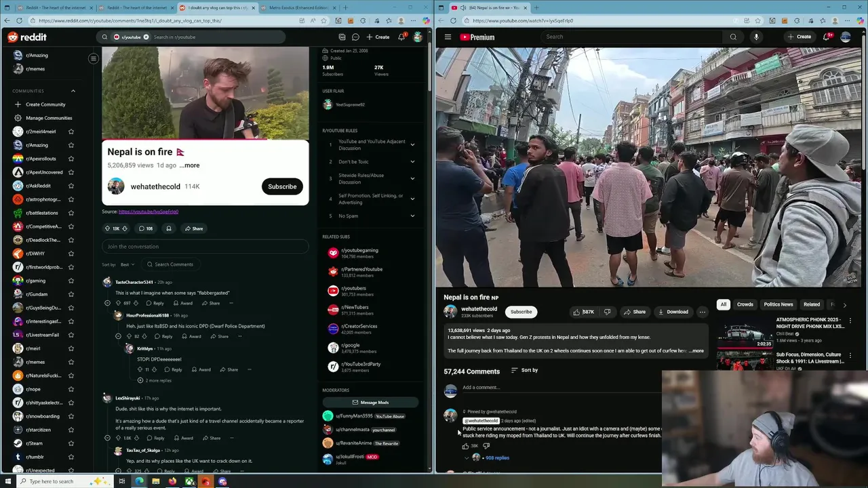Favorite r/Gundam with its star

(x=71, y=294)
